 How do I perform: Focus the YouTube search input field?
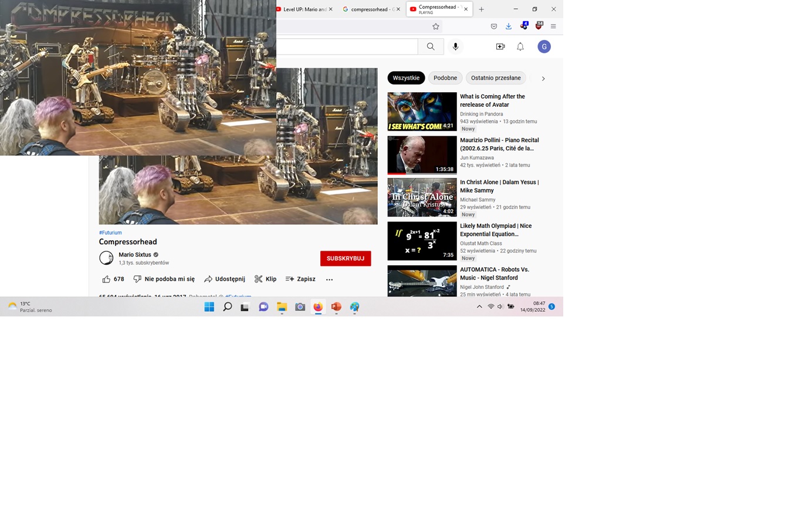(x=347, y=46)
